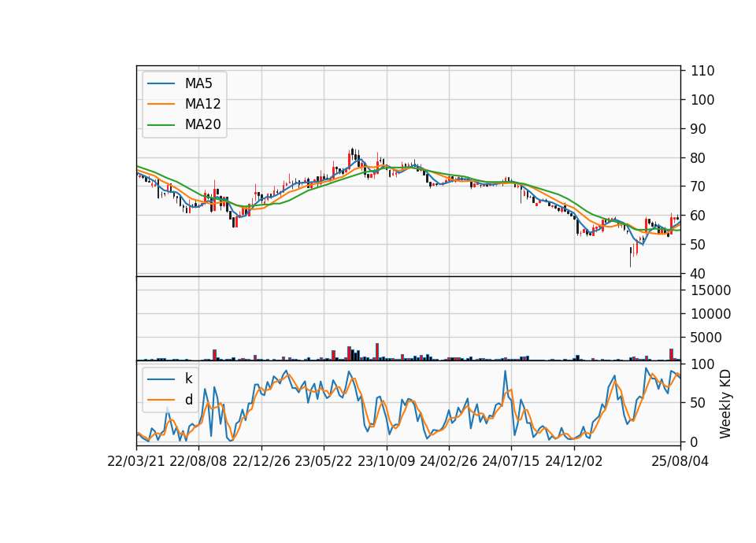Click the 100 price axis label
Image resolution: width=756 pixels, height=543 pixels.
(x=702, y=100)
